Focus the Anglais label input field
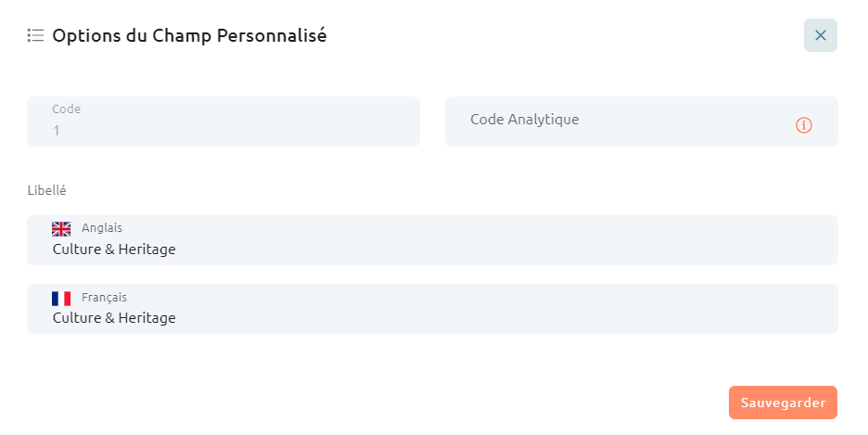Image resolution: width=868 pixels, height=435 pixels. click(432, 240)
